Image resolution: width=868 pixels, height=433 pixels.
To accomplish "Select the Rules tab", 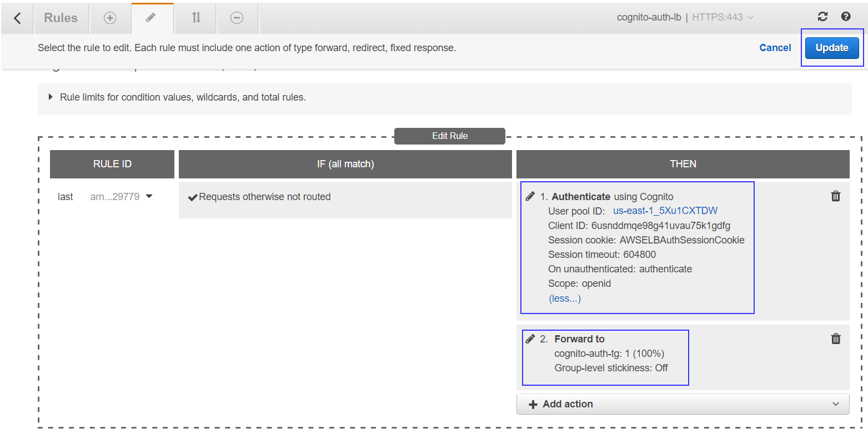I will coord(61,18).
